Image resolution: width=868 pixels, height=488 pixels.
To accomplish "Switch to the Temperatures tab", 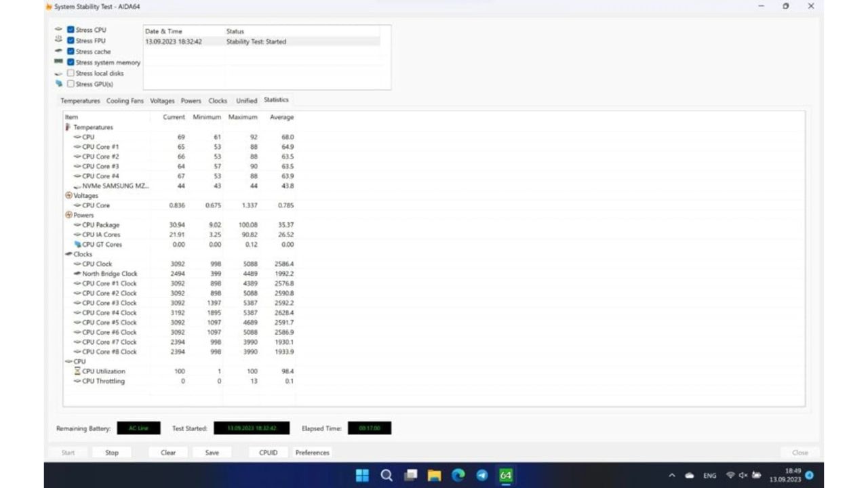I will tap(80, 100).
